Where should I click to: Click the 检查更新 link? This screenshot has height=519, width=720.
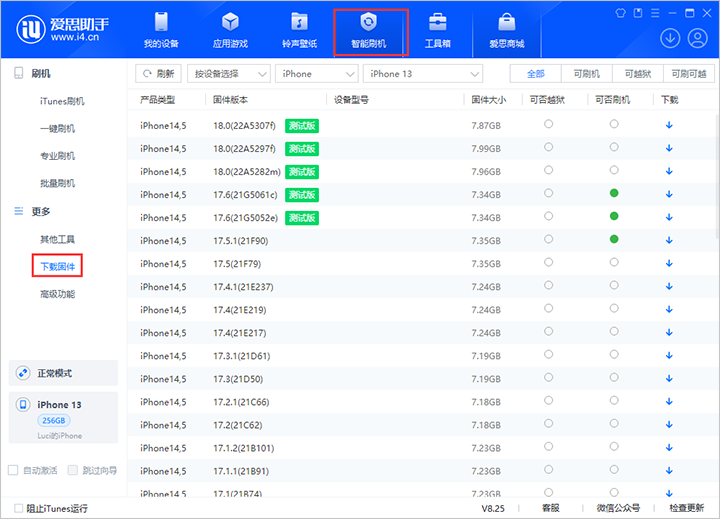(686, 508)
